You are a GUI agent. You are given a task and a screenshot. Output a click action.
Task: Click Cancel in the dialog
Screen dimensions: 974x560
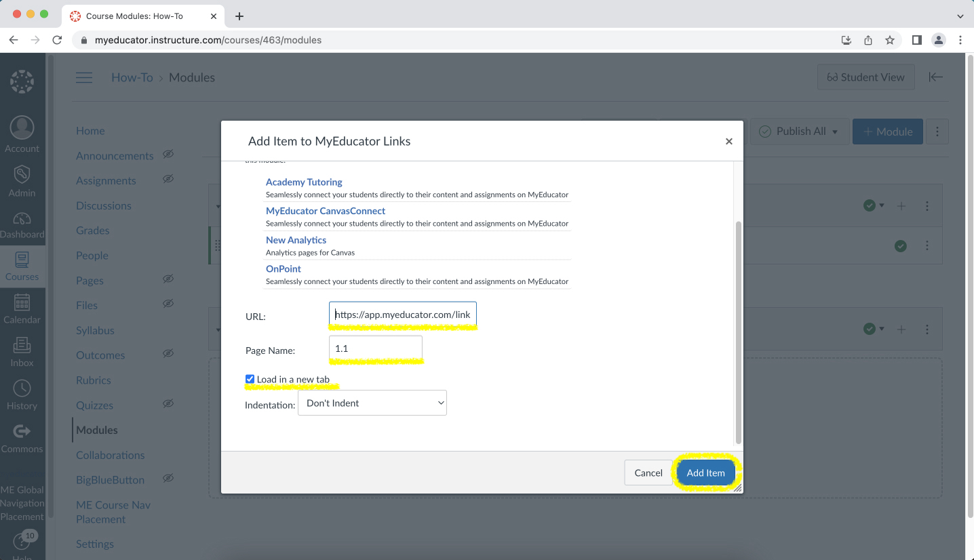click(648, 473)
